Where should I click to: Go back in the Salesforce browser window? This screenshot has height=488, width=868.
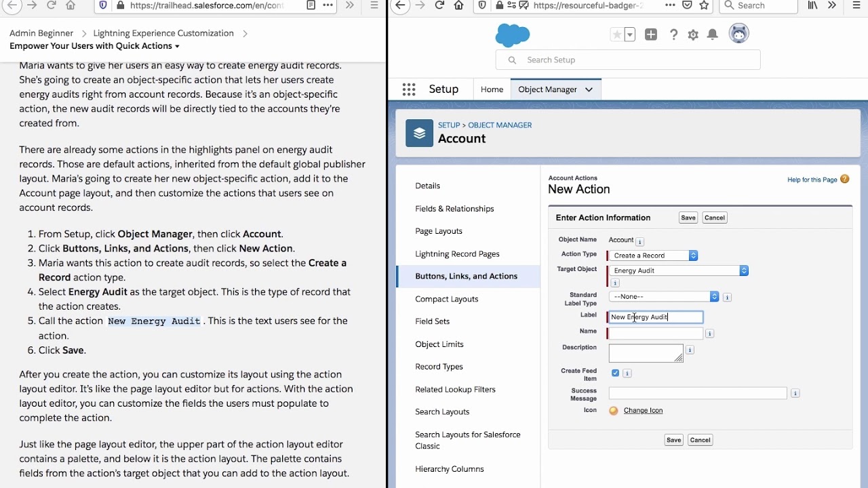[401, 5]
